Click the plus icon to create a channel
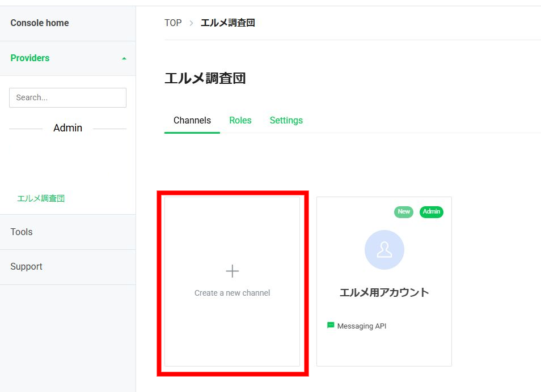 pos(232,271)
